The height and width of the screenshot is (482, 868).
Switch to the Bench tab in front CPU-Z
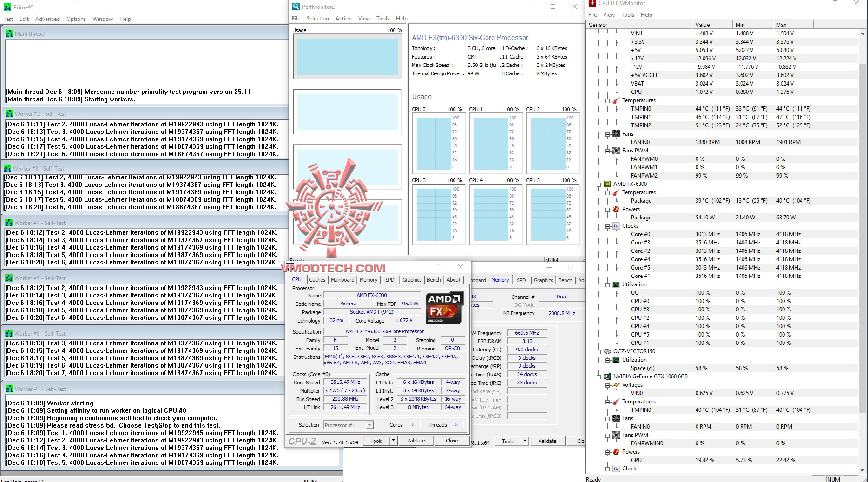click(x=434, y=280)
